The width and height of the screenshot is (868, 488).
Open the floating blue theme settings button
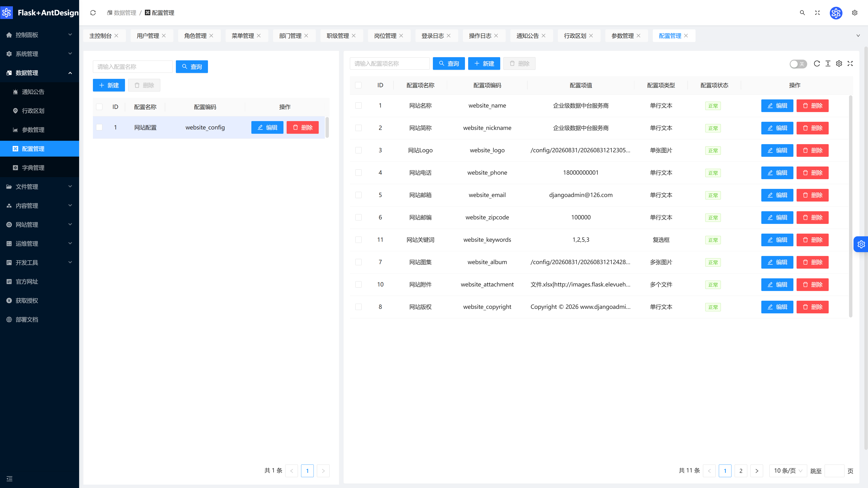861,244
